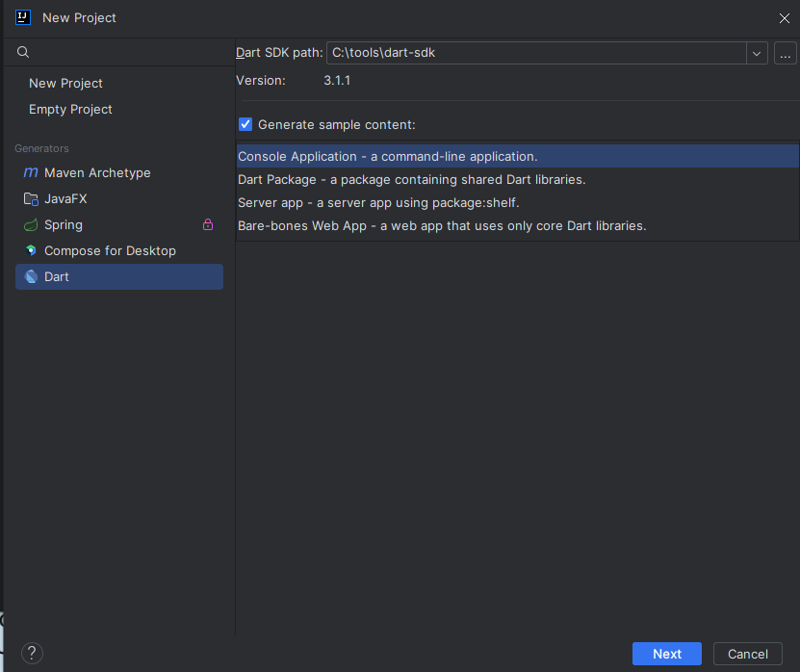Choose the Dart Package template

pos(411,179)
